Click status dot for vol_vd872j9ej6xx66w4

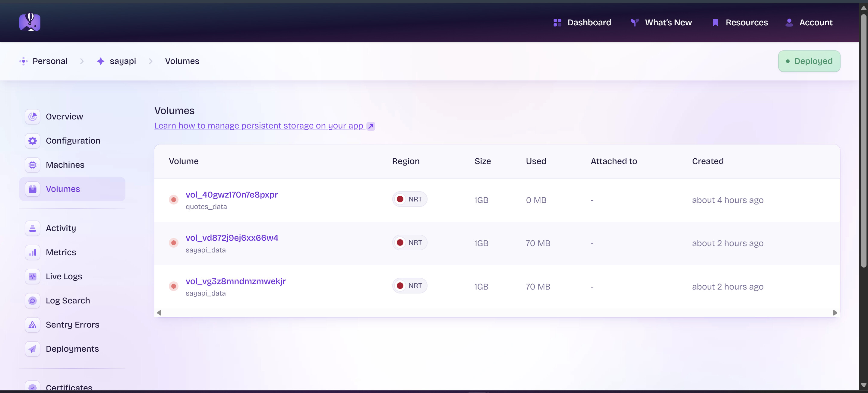click(174, 243)
